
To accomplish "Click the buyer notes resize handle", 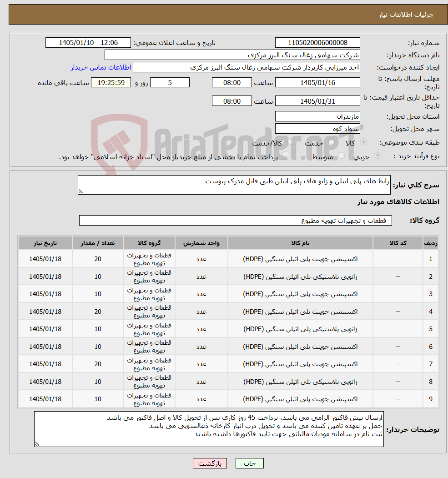I will coord(37,444).
